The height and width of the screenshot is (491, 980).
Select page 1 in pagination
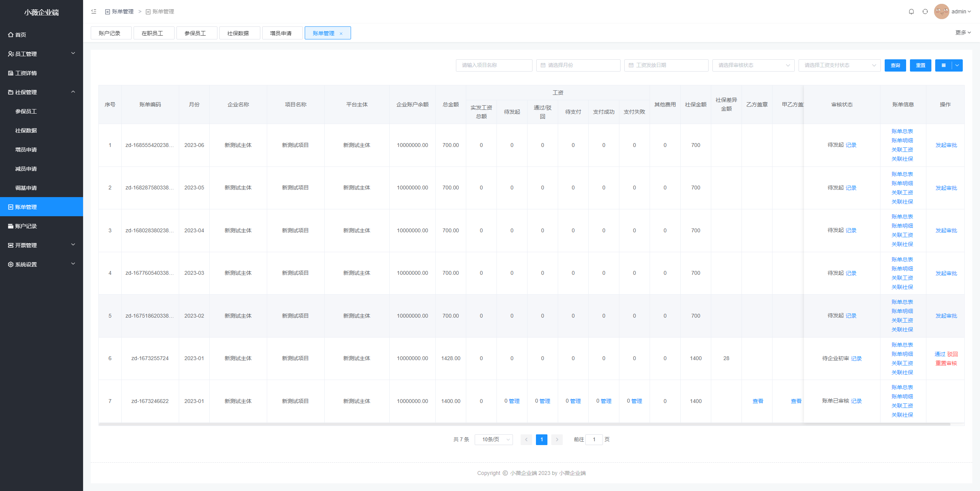coord(541,439)
